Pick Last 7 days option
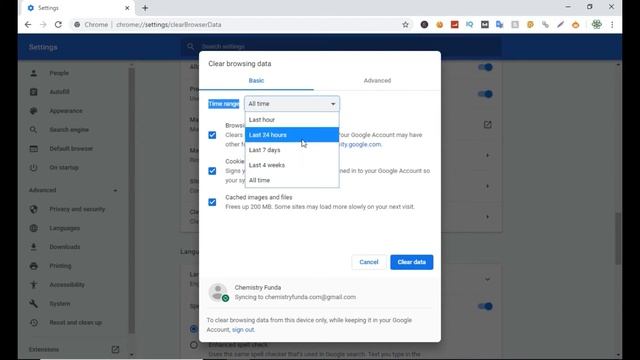Viewport: 640px width, 360px height. tap(291, 150)
